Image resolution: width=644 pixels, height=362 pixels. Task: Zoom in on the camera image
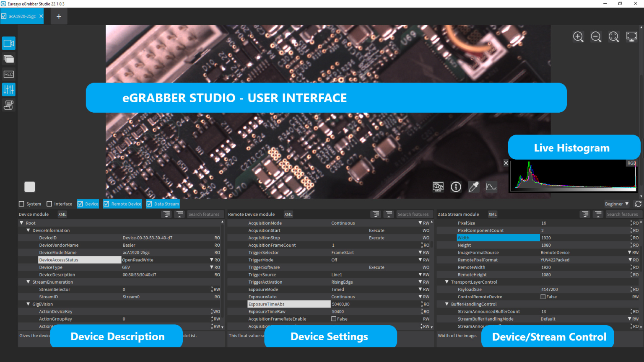pos(578,36)
